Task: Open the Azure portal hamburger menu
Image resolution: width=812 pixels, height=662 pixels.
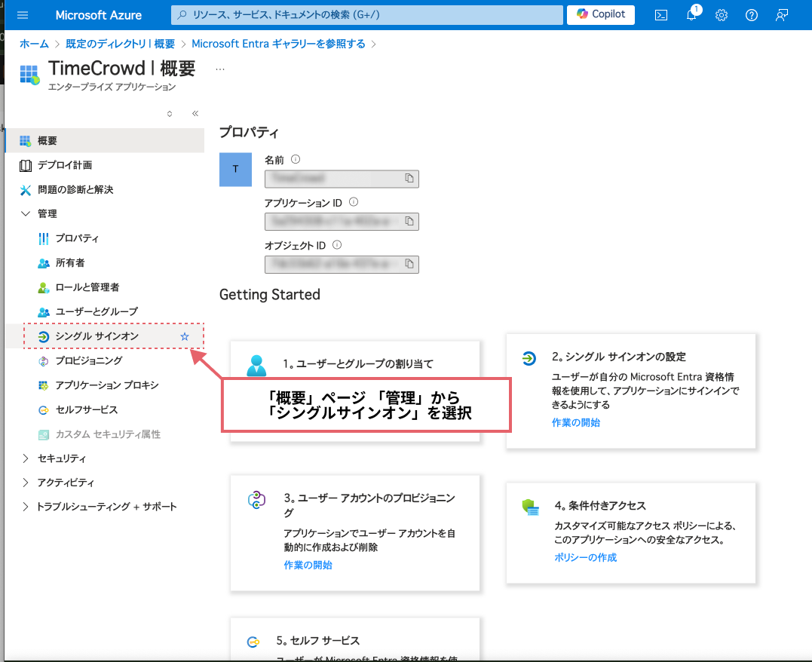Action: [22, 15]
